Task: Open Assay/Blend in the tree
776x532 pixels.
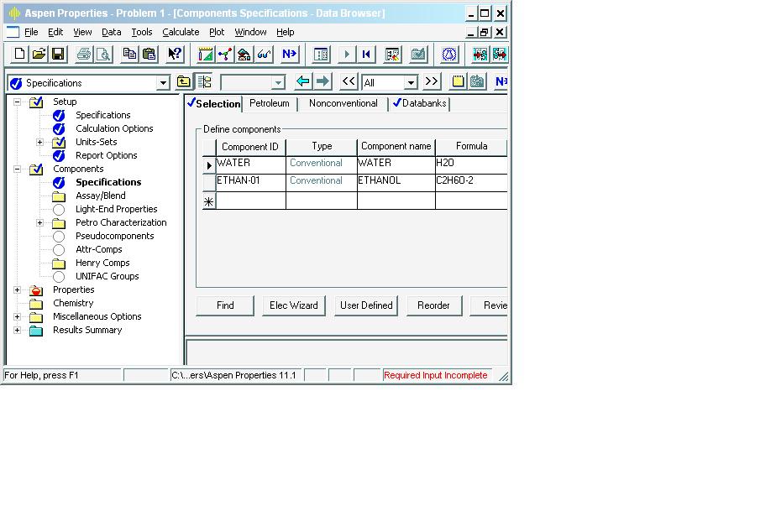Action: click(101, 196)
